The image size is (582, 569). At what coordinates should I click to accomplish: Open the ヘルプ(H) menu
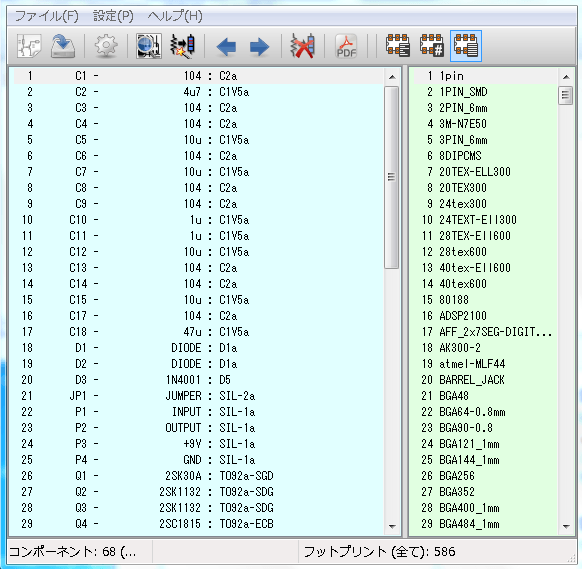click(175, 16)
